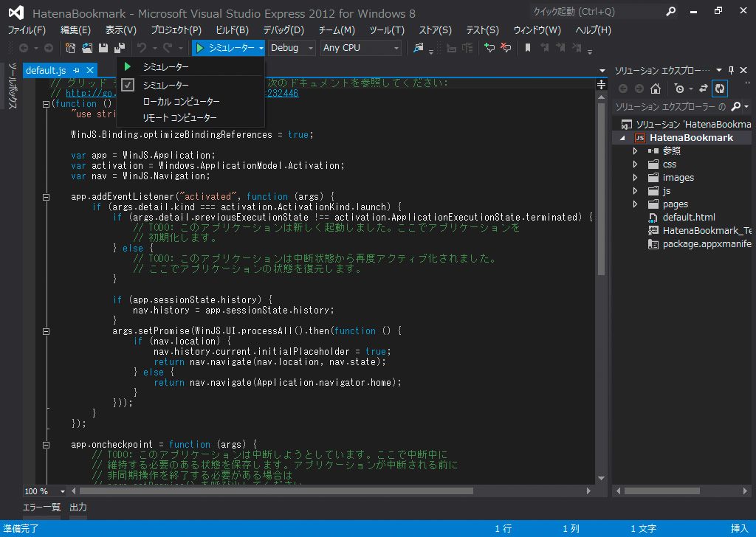This screenshot has height=537, width=756.
Task: Collapse the HatenaBookmark project node
Action: click(622, 138)
